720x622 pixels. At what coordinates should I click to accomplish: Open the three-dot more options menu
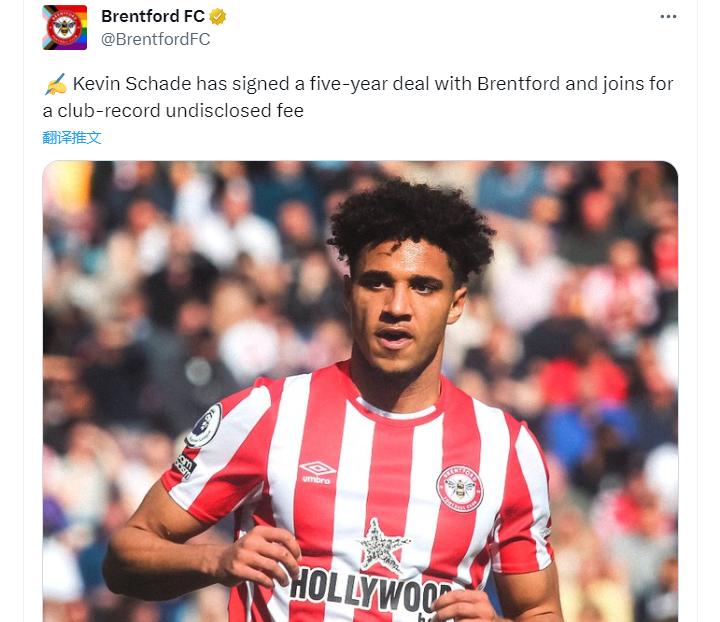click(668, 17)
